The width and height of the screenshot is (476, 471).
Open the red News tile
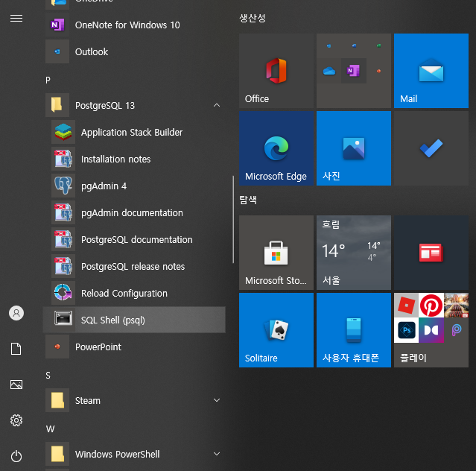[x=431, y=253]
